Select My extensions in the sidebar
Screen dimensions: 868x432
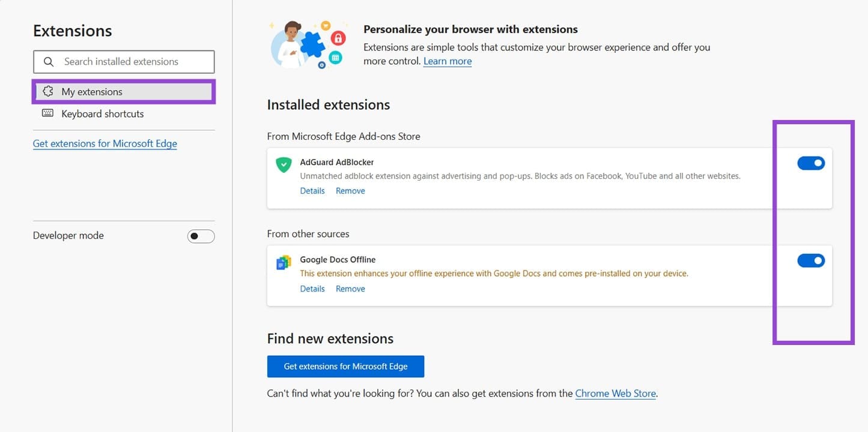tap(92, 92)
